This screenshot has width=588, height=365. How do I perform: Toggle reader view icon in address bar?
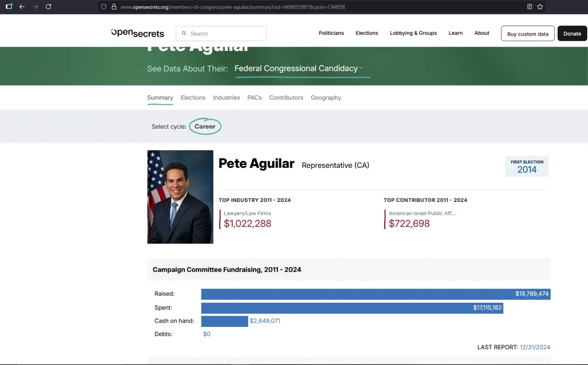(x=530, y=7)
